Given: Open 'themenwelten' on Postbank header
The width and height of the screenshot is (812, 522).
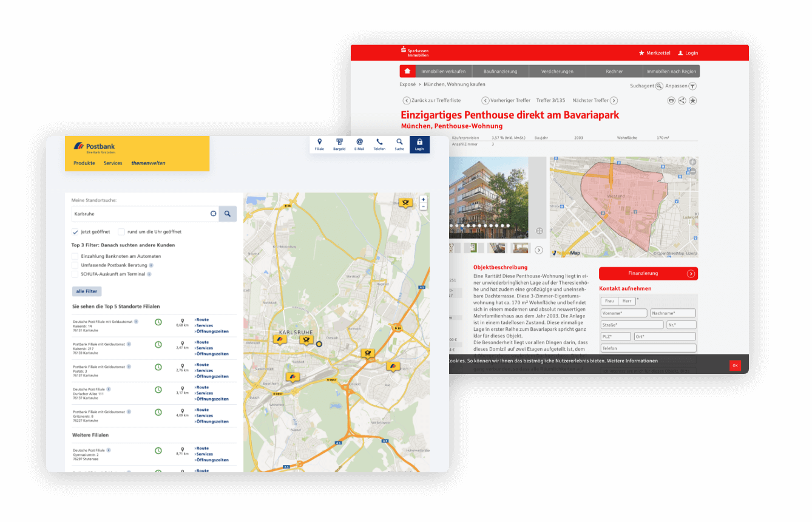Looking at the screenshot, I should coord(149,163).
